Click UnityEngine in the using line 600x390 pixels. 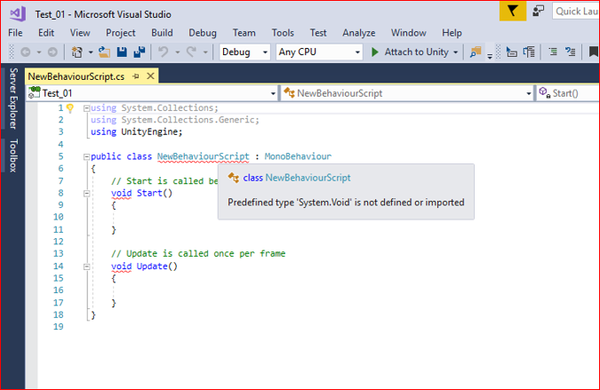149,132
